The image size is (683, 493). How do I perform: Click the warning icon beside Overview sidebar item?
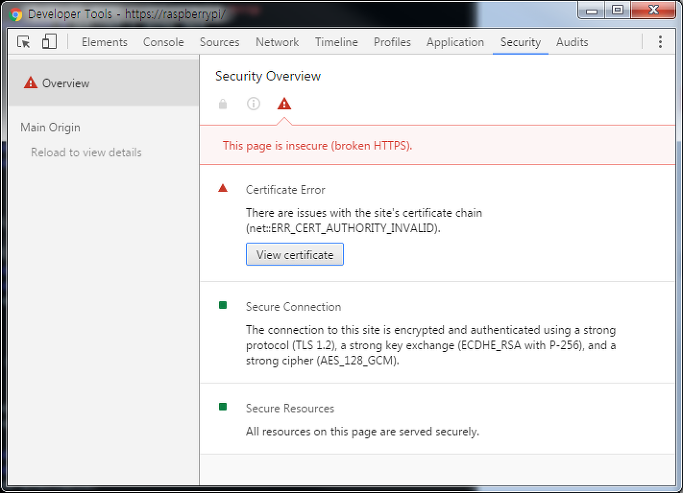click(30, 82)
